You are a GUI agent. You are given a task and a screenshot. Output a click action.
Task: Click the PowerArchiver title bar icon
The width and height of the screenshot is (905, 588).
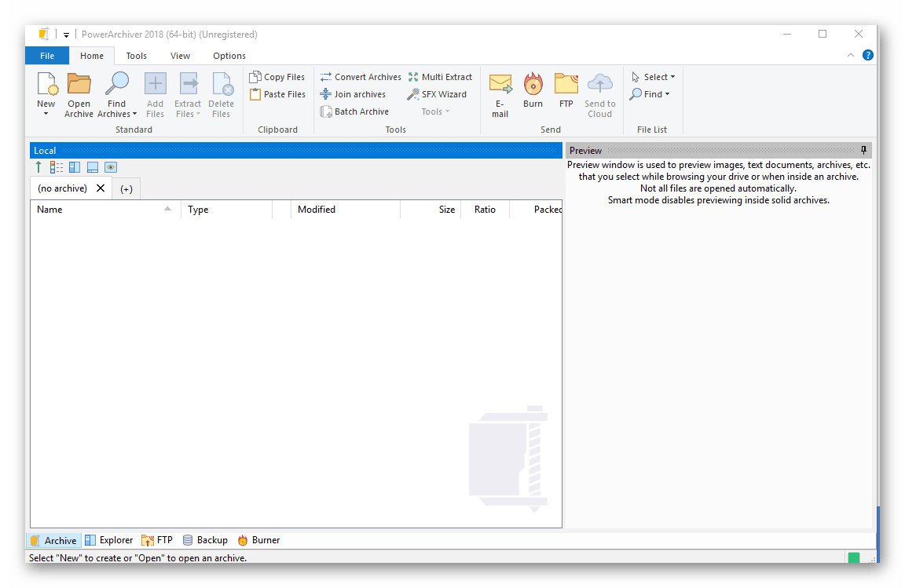click(x=44, y=34)
